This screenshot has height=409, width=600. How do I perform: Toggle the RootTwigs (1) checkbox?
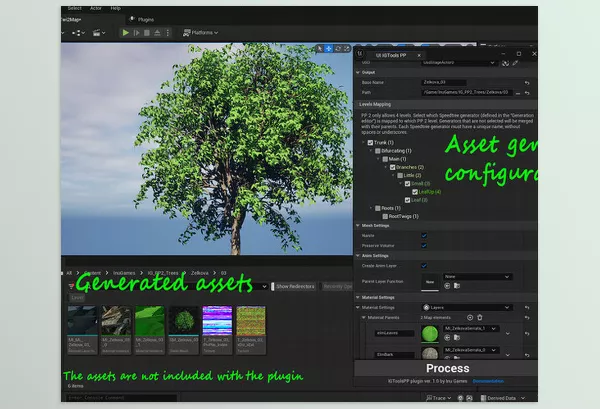coord(385,216)
